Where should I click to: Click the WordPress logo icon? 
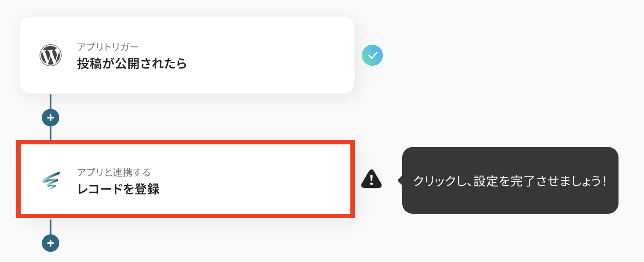coord(51,56)
